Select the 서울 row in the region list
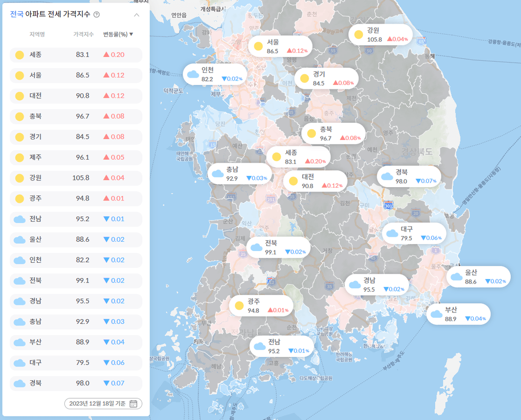Viewport: 521px width, 420px height. click(x=76, y=76)
